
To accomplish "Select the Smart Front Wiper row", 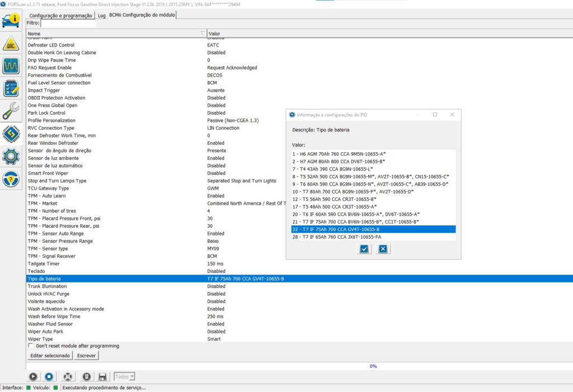I will tap(300, 173).
